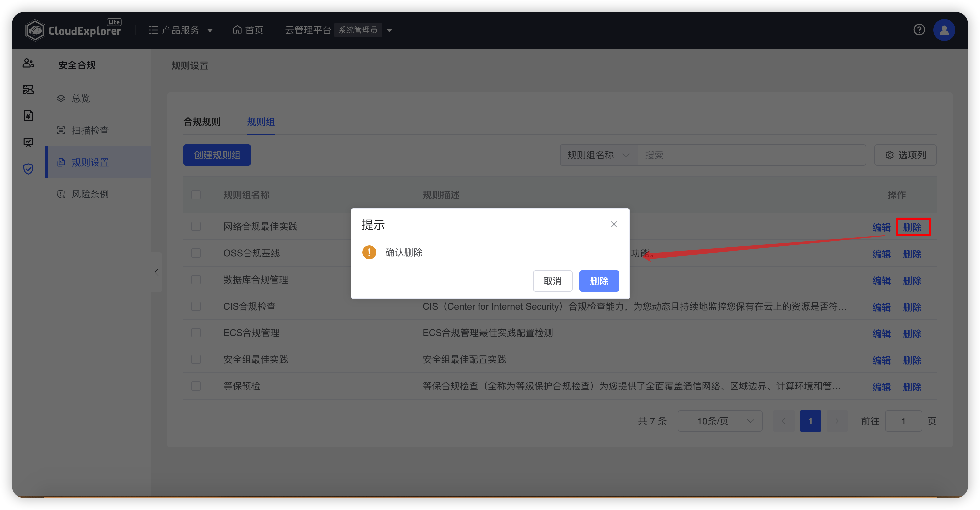The image size is (980, 510).
Task: Click 删除 for 数据库合规管理
Action: click(x=912, y=281)
